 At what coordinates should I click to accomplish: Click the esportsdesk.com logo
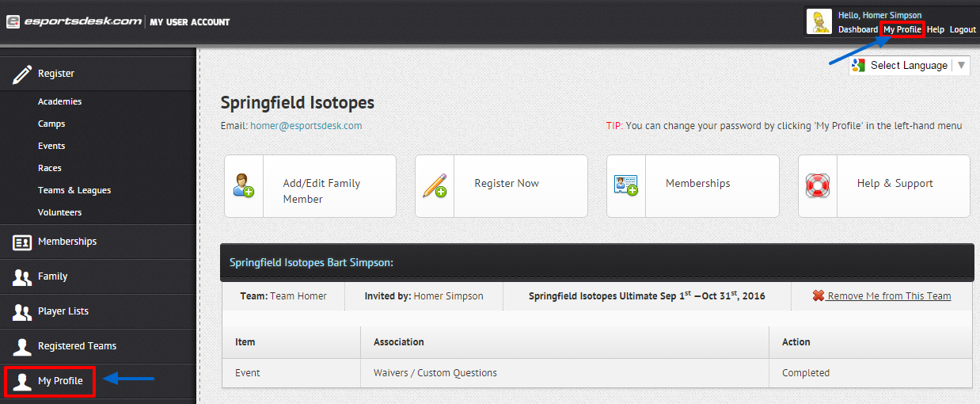tap(74, 21)
